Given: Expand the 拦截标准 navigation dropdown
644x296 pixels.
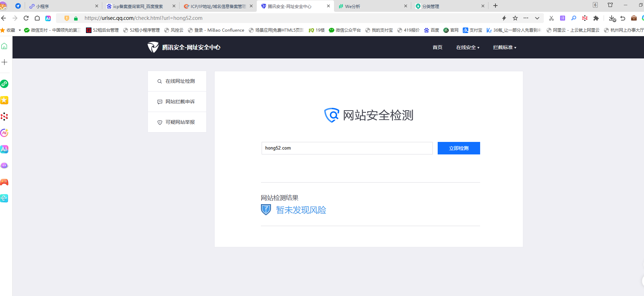Looking at the screenshot, I should (504, 47).
